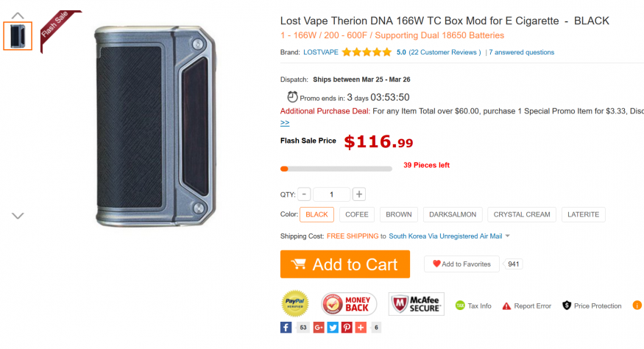The width and height of the screenshot is (644, 349).
Task: Choose the COFEE color option
Action: pos(357,214)
